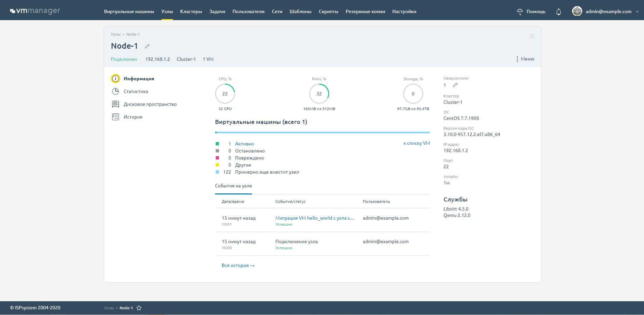Open Резервные копии in top navigation
Screen dimensions: 644x315
[365, 11]
